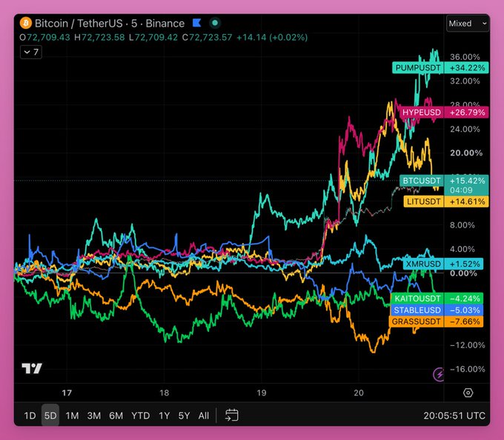Click the LITUSDT price label
504x440 pixels.
pyautogui.click(x=424, y=201)
